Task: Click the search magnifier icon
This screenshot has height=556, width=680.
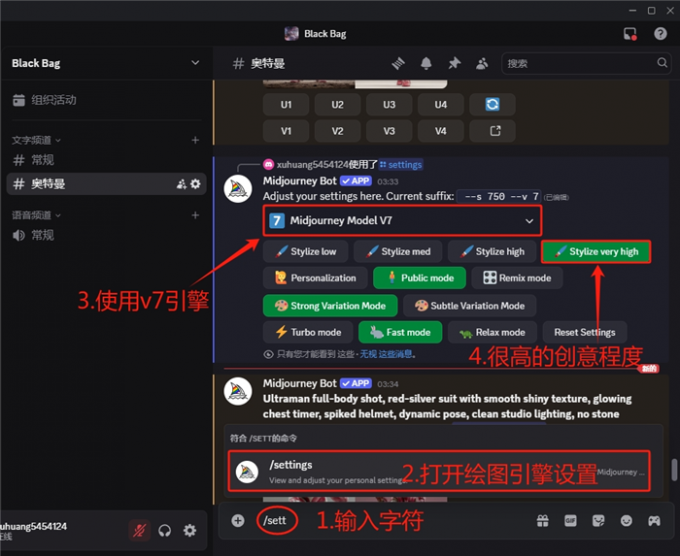Action: tap(662, 63)
